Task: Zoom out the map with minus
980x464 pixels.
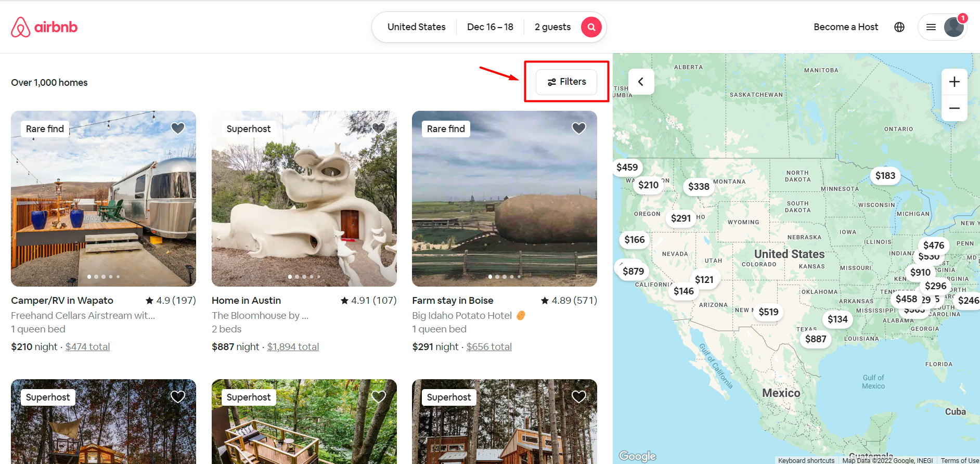Action: pyautogui.click(x=955, y=108)
